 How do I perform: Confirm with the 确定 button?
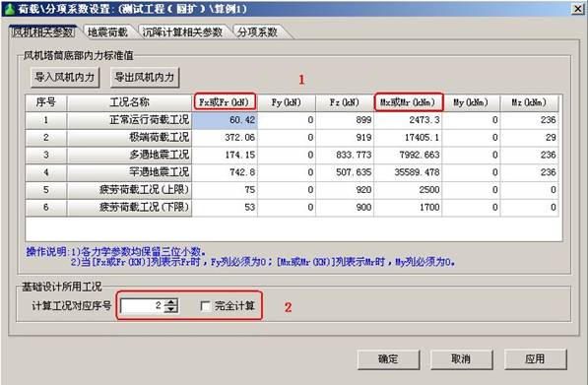click(388, 359)
